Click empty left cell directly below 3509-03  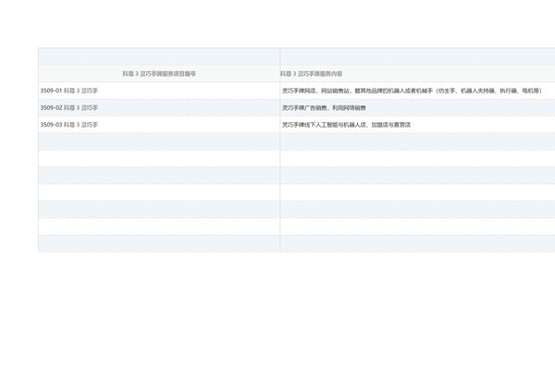(x=159, y=141)
